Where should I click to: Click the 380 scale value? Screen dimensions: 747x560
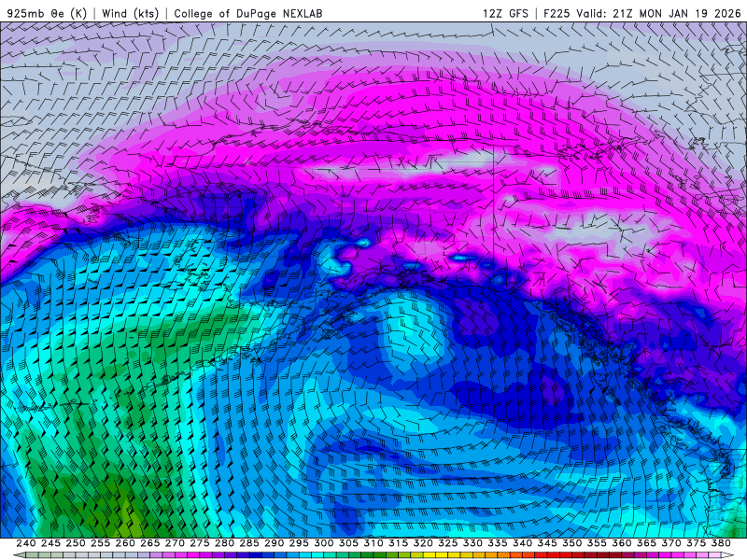pos(721,543)
